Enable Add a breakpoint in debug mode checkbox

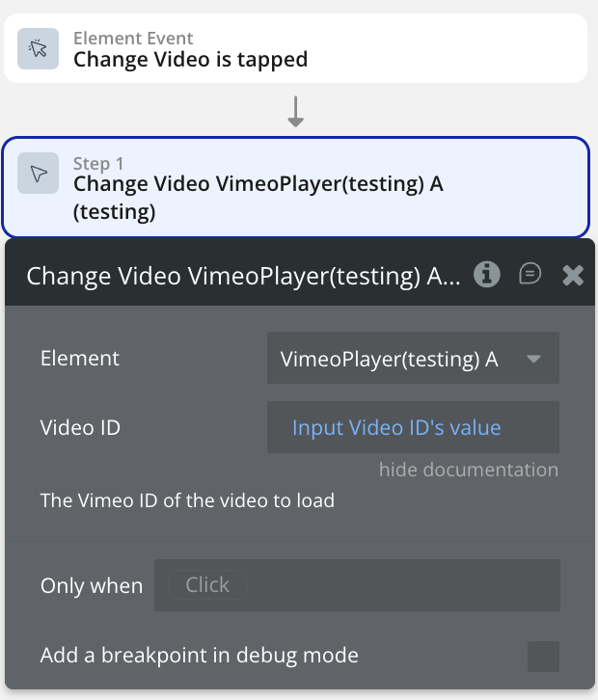pyautogui.click(x=543, y=657)
